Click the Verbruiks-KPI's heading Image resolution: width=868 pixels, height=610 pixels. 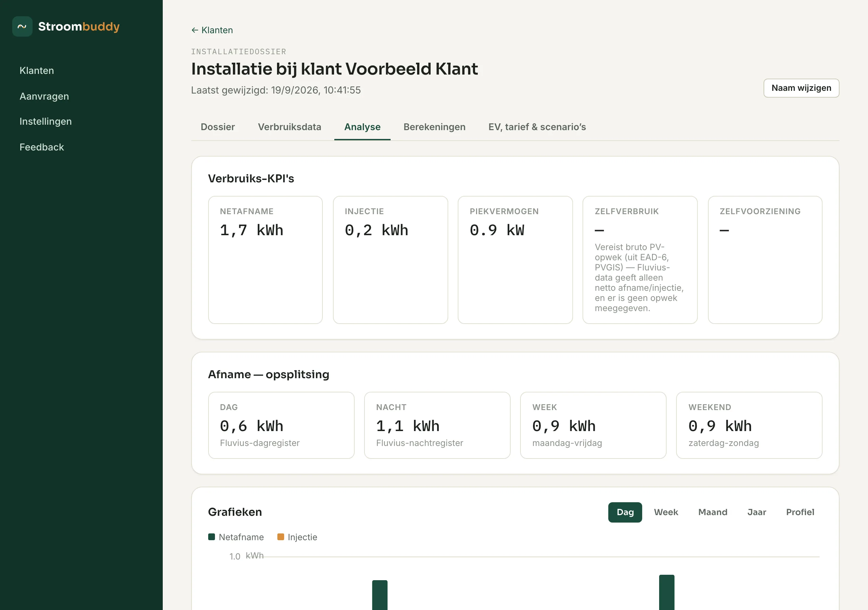tap(251, 178)
